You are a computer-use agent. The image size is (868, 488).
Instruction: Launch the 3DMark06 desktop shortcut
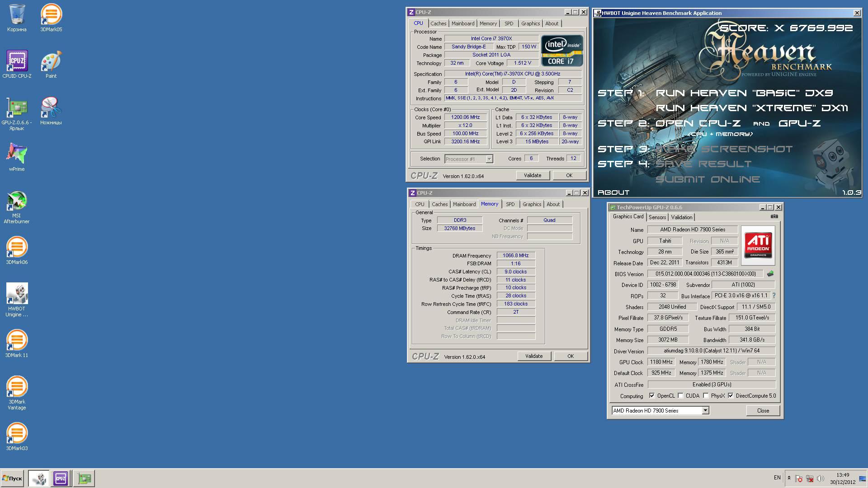(17, 250)
